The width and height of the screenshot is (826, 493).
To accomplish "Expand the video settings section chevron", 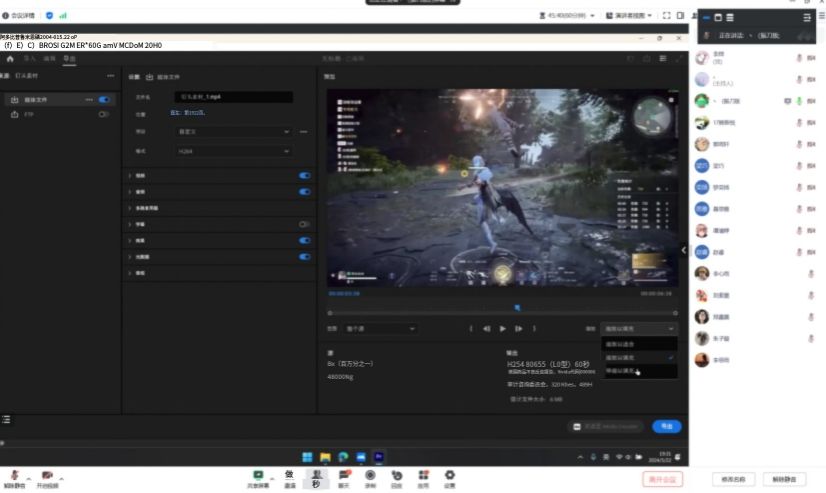I will 130,175.
